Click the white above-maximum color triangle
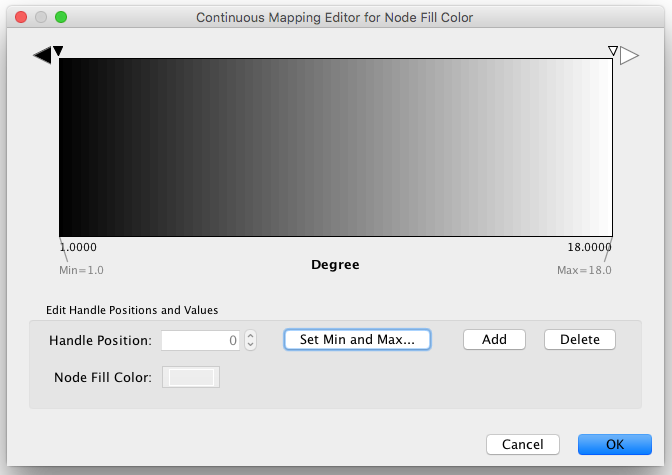The height and width of the screenshot is (475, 672). point(629,55)
